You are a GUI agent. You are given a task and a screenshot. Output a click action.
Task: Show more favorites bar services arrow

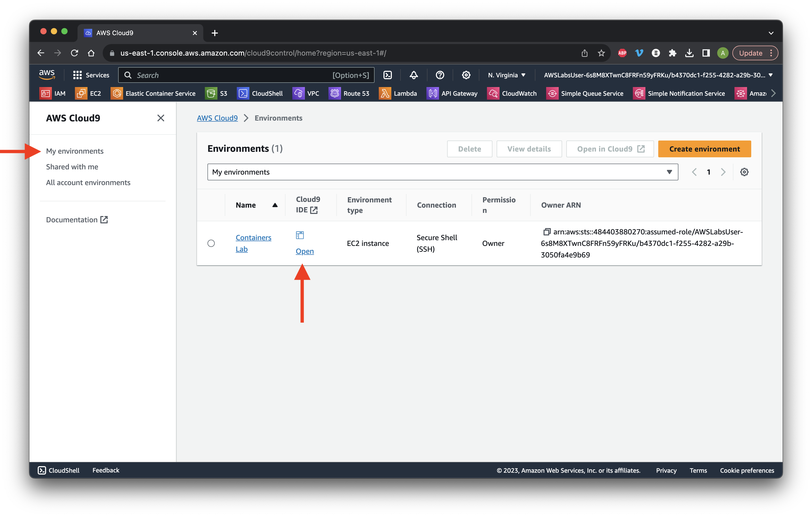click(773, 94)
